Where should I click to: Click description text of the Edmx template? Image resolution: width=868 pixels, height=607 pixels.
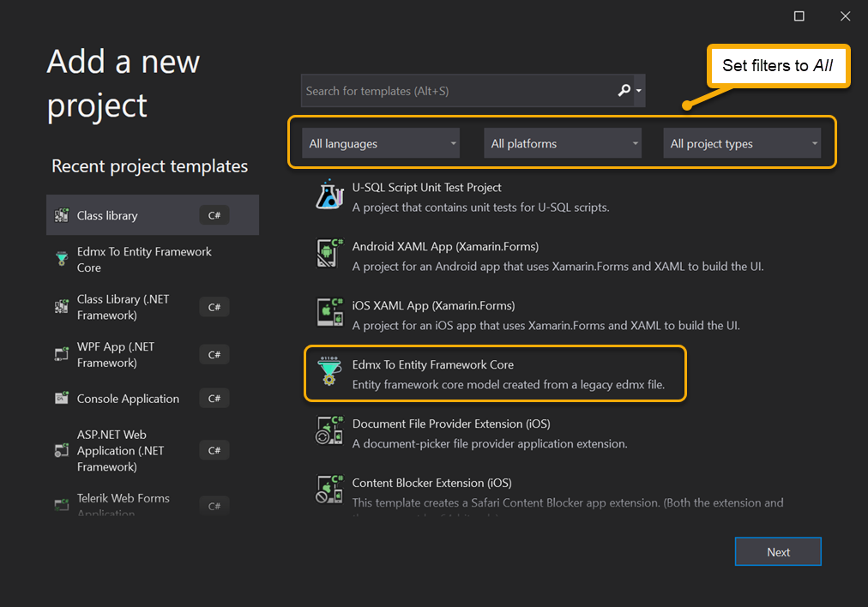(x=508, y=385)
